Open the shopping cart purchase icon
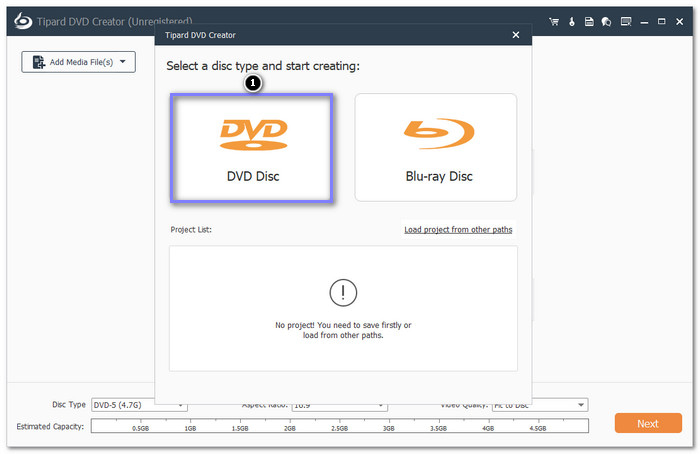The image size is (700, 454). [x=554, y=21]
